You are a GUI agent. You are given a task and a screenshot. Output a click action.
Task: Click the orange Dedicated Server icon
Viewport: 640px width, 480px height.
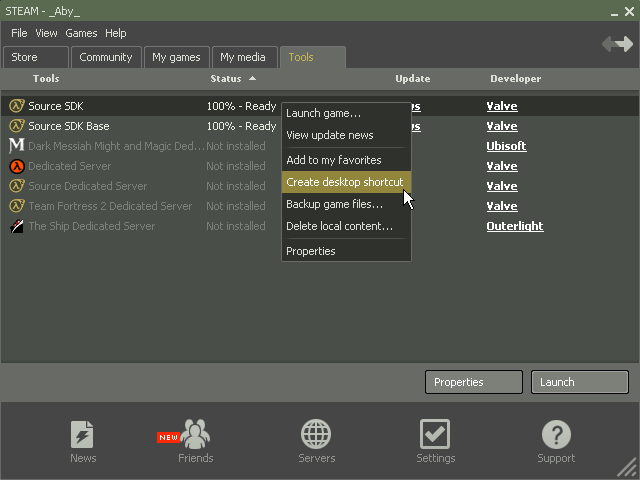click(17, 166)
